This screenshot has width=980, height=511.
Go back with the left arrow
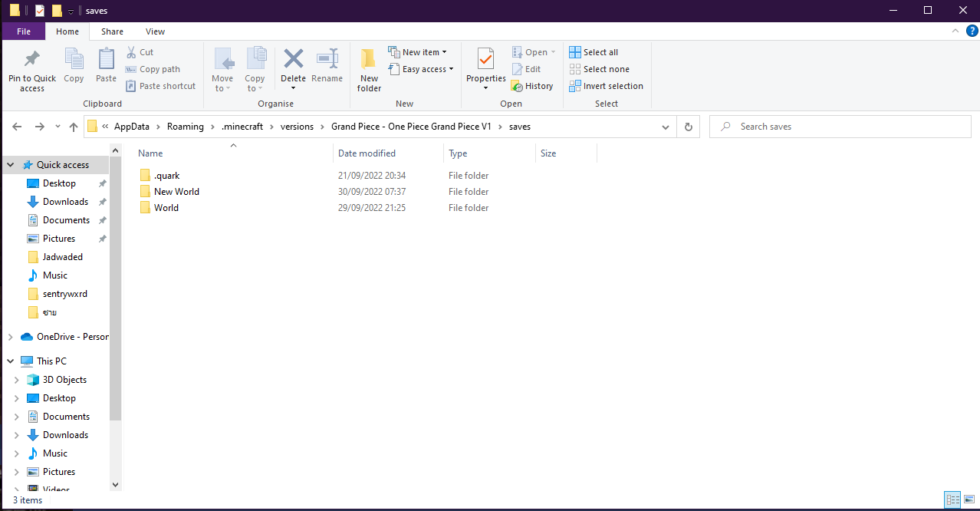pos(17,127)
